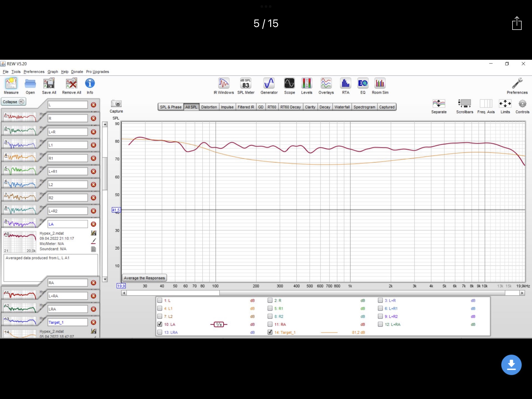
Task: Switch to the Waterfall tab
Action: pos(342,107)
